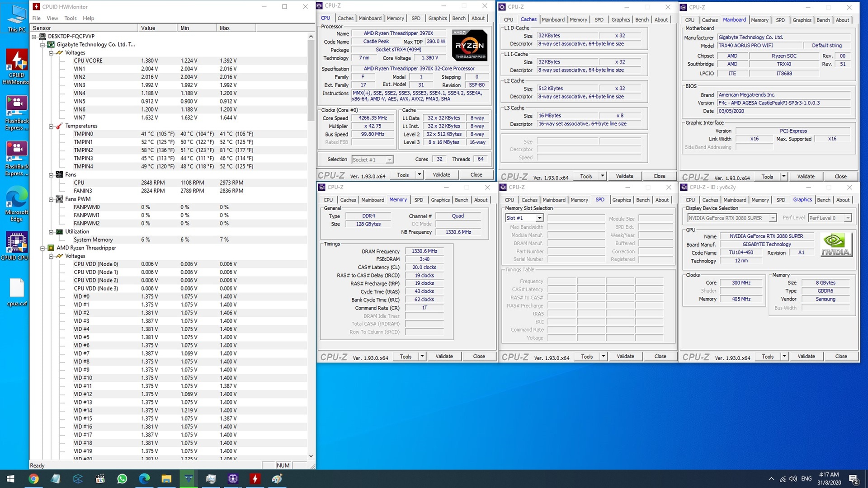Click Validate in the Graphics window
The image size is (868, 488).
(x=806, y=357)
